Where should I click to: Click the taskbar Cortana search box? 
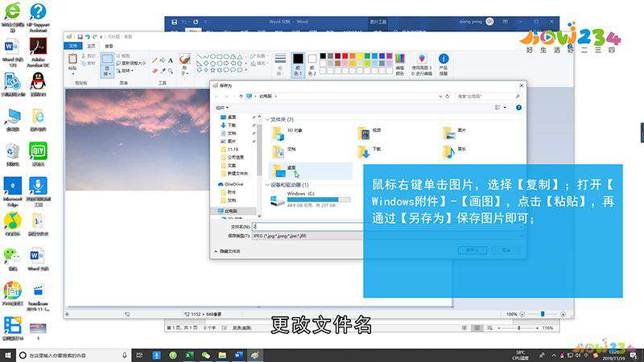73,355
